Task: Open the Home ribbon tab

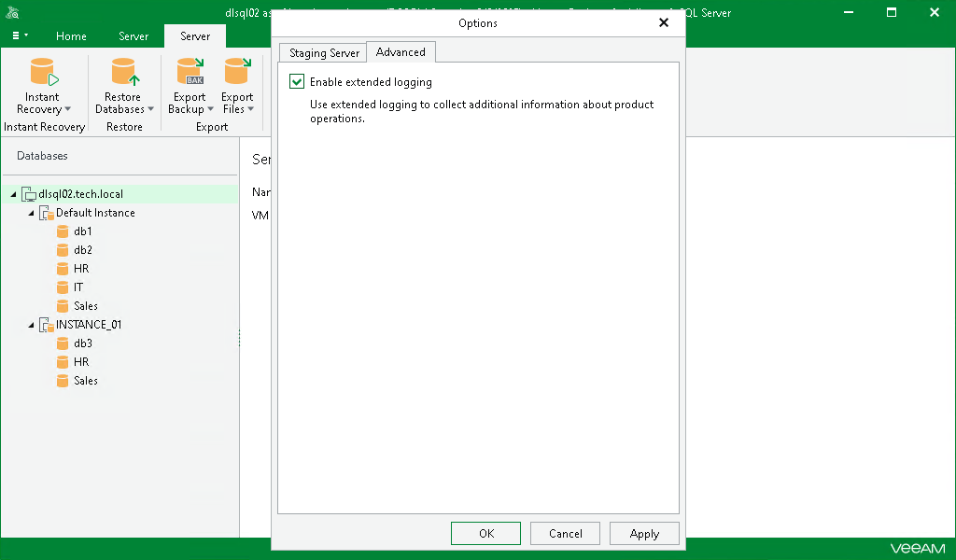Action: point(71,35)
